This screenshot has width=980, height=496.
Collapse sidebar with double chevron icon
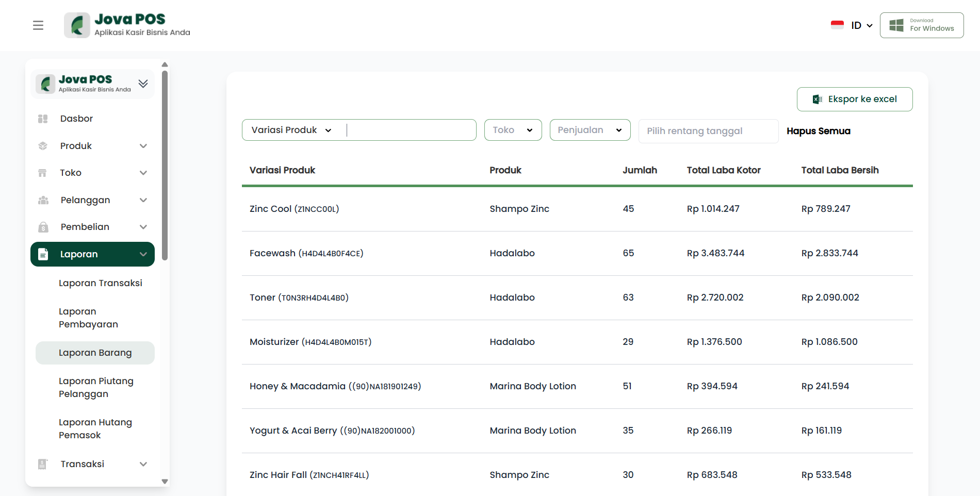143,84
